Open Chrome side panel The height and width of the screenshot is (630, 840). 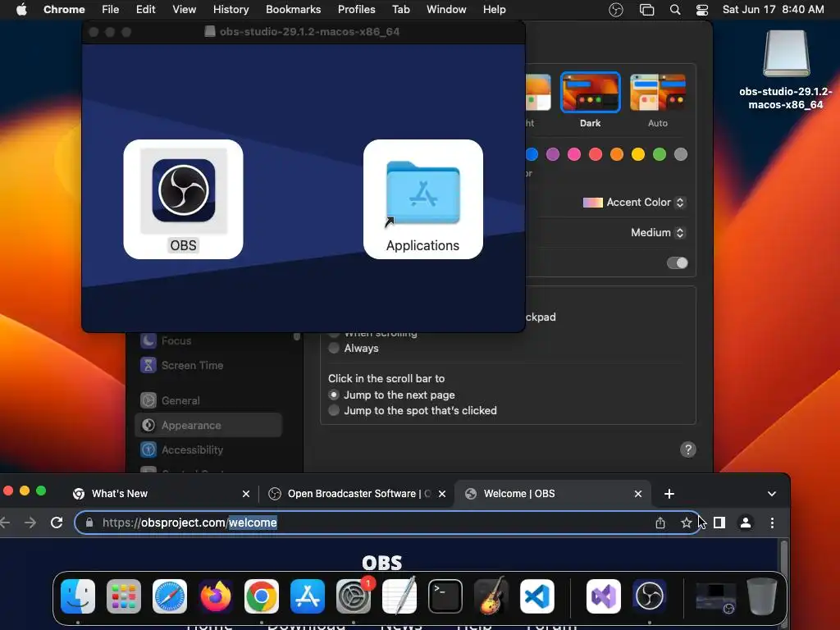pos(719,523)
